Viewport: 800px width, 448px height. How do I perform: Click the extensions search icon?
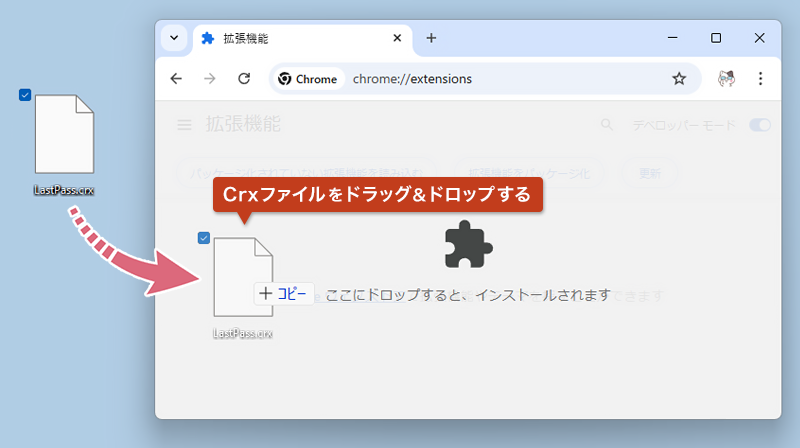click(x=607, y=125)
